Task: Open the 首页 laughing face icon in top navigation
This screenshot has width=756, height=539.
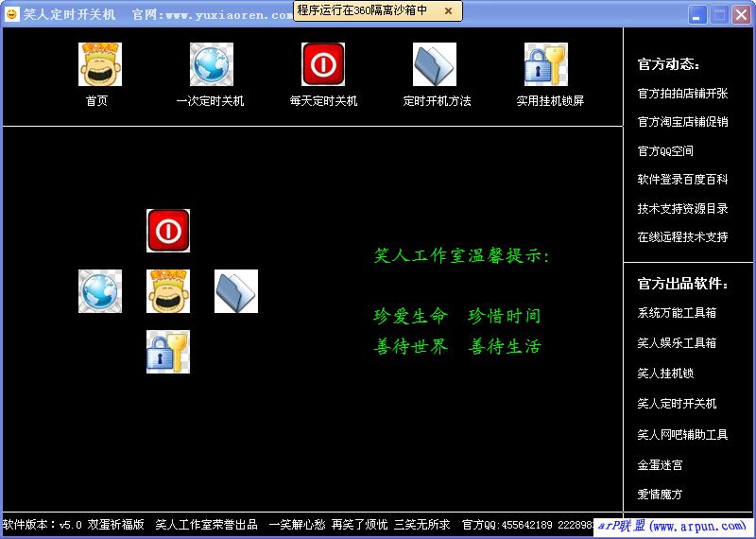Action: [100, 64]
